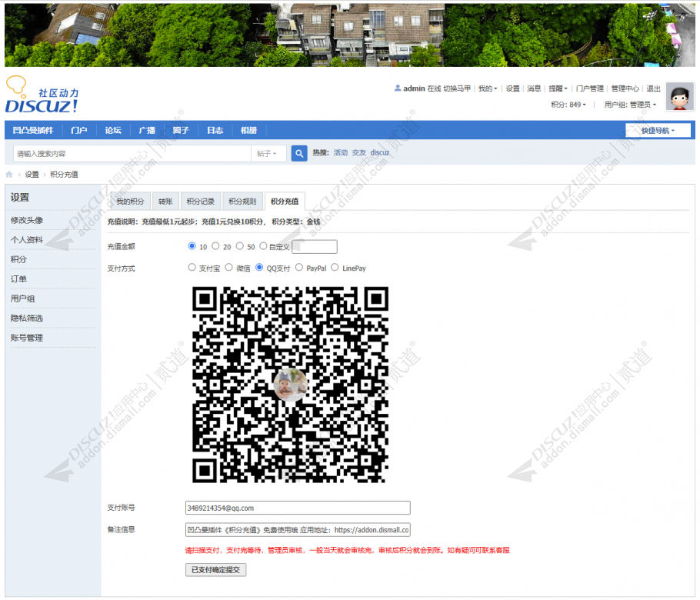700x600 pixels.
Task: Open the 用户组: 管理员 dropdown
Action: 630,105
